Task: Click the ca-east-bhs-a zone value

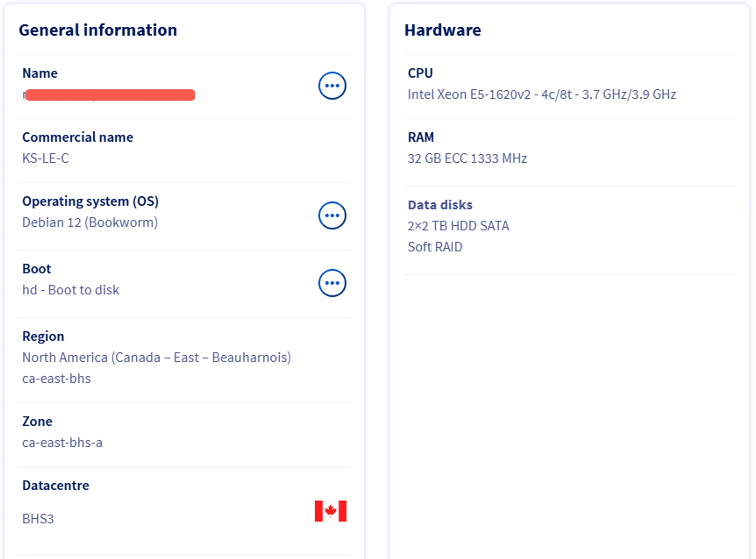Action: tap(62, 443)
